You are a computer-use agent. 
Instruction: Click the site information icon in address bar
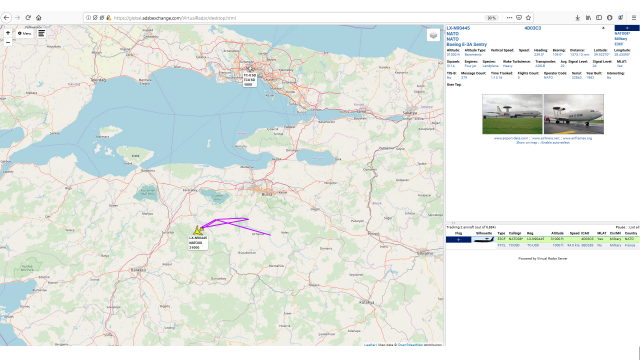coord(89,18)
